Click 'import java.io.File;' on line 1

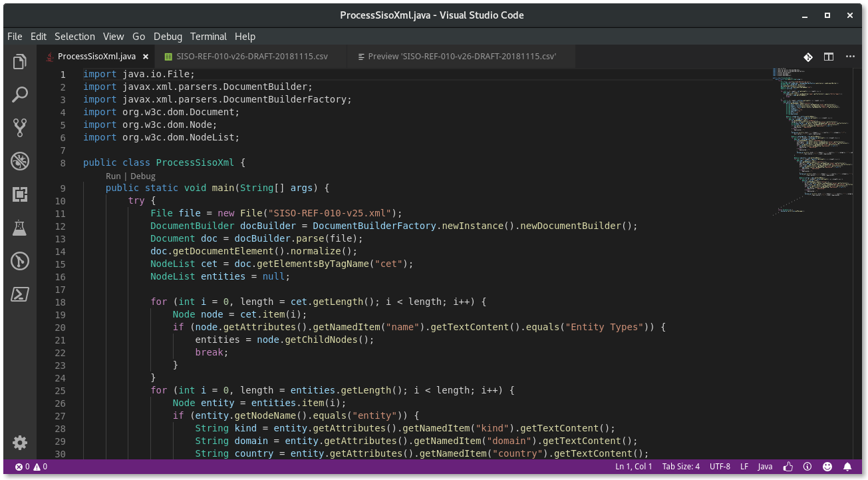pos(139,74)
